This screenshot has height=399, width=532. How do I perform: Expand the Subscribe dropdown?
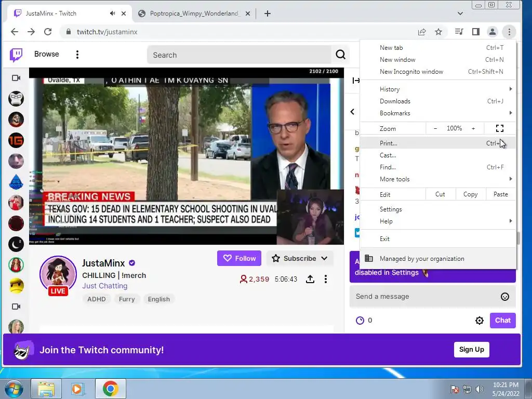pyautogui.click(x=324, y=259)
